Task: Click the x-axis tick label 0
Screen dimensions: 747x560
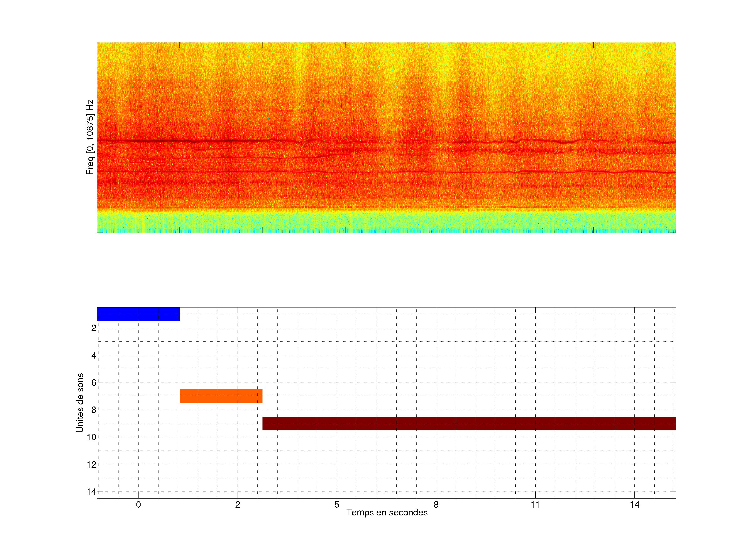Action: pos(138,505)
